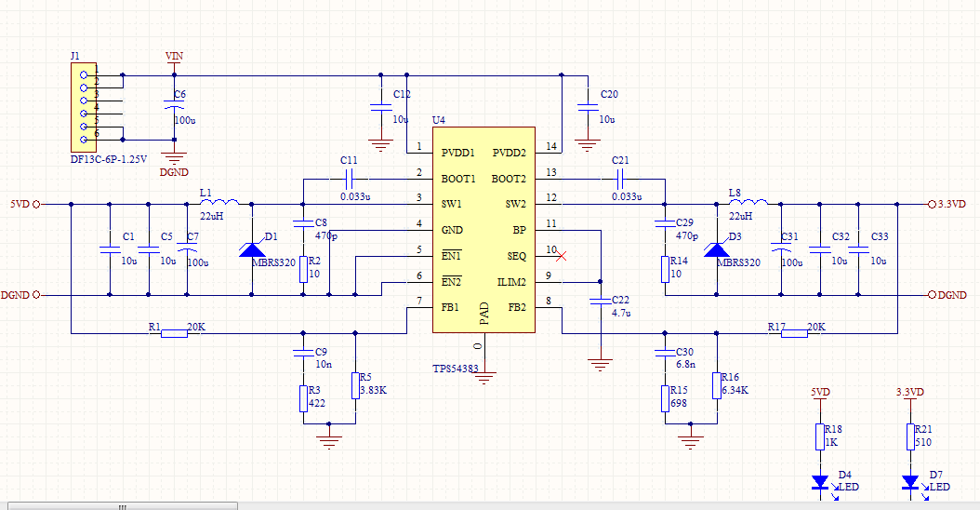Click the '3.83K' value of R5
This screenshot has height=510, width=980.
(374, 391)
